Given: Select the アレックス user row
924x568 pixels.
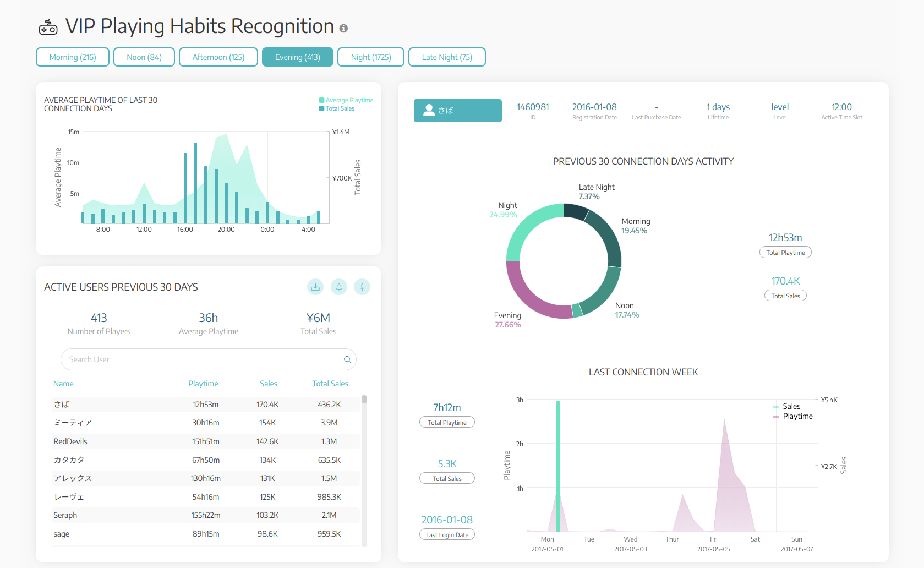Looking at the screenshot, I should tap(206, 478).
